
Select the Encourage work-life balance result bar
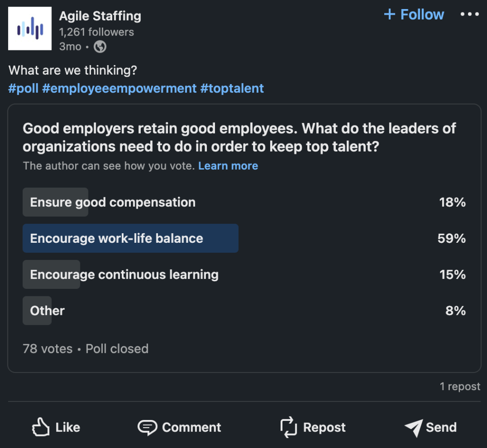pos(130,238)
